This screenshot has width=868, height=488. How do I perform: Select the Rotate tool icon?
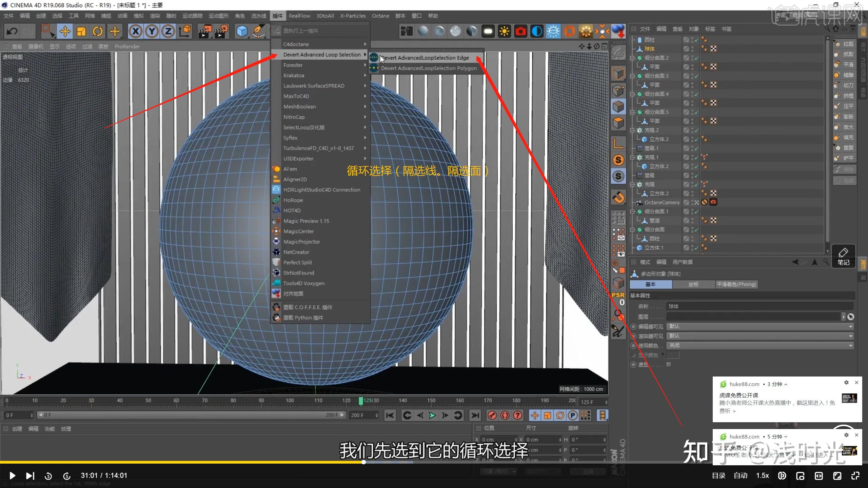tap(98, 32)
